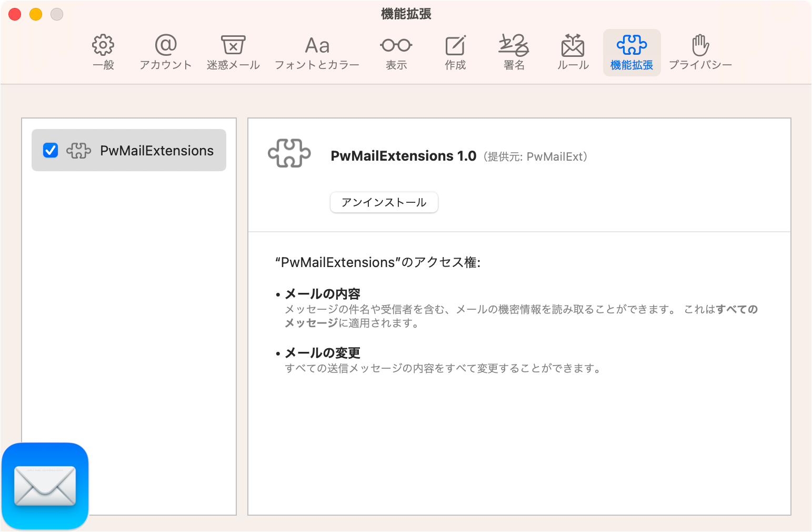Switch to アカウント settings
This screenshot has width=812, height=532.
(165, 51)
